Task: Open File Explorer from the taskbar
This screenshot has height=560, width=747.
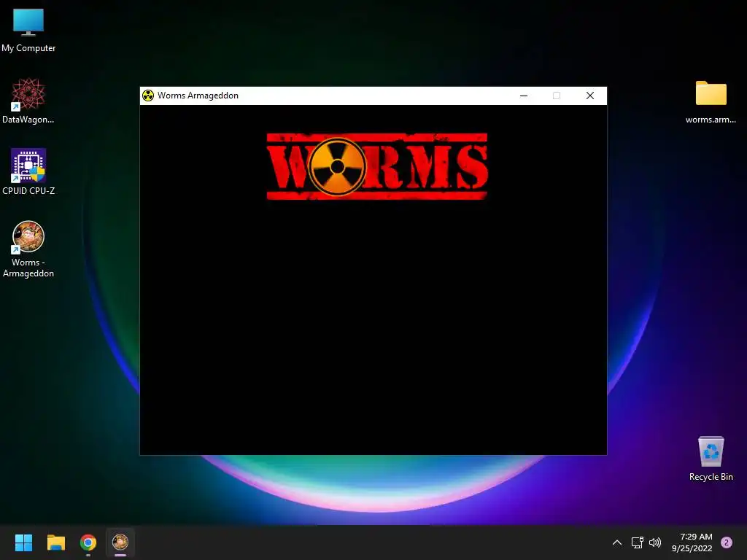Action: pos(55,542)
